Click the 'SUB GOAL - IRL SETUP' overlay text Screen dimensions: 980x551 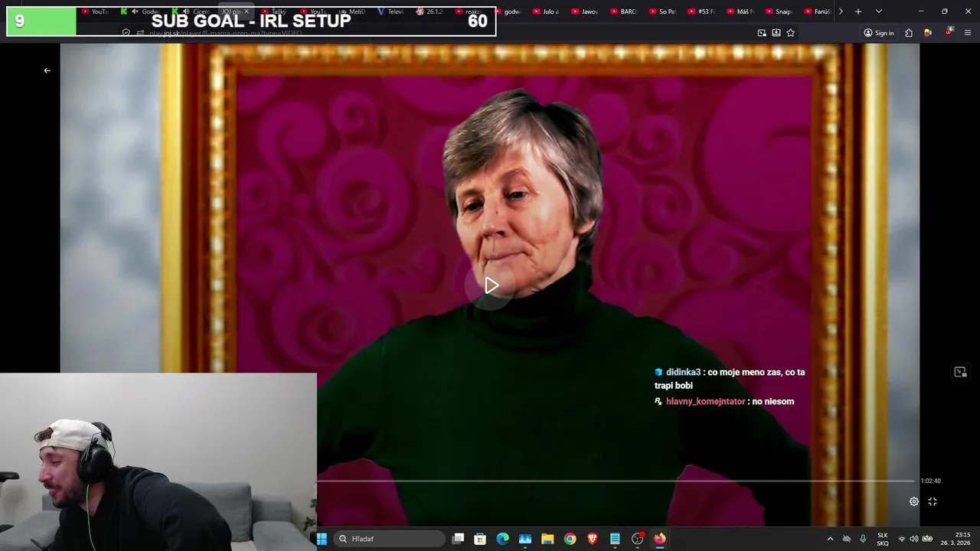251,21
